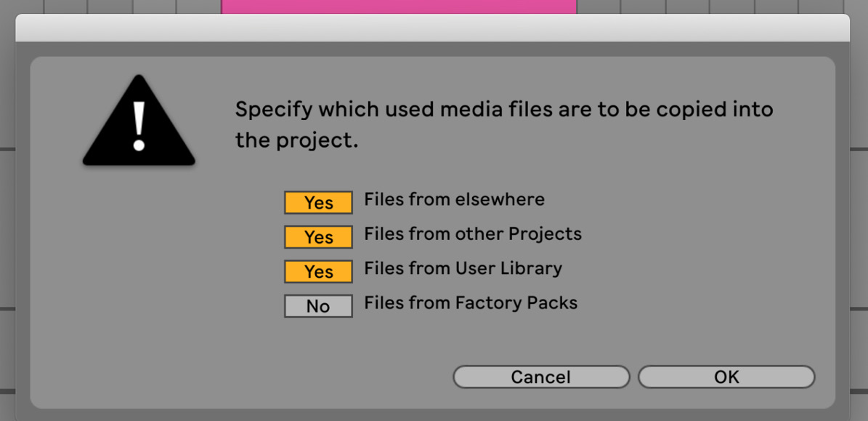
Task: Click the 'Files from User Library' label
Action: (463, 268)
